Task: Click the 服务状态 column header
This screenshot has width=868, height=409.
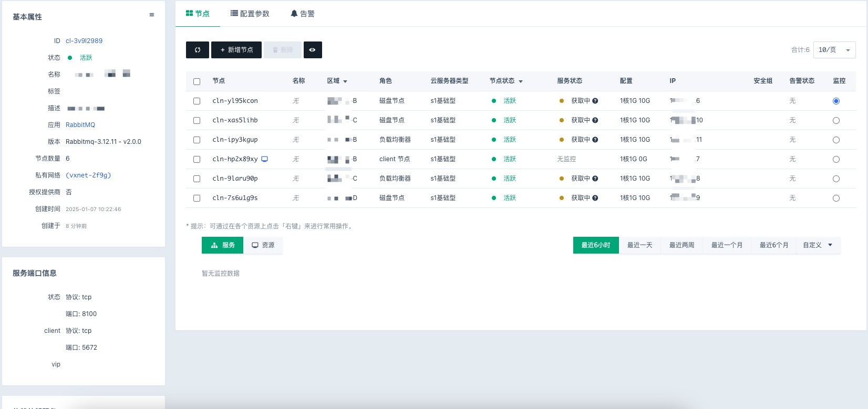Action: click(x=570, y=81)
